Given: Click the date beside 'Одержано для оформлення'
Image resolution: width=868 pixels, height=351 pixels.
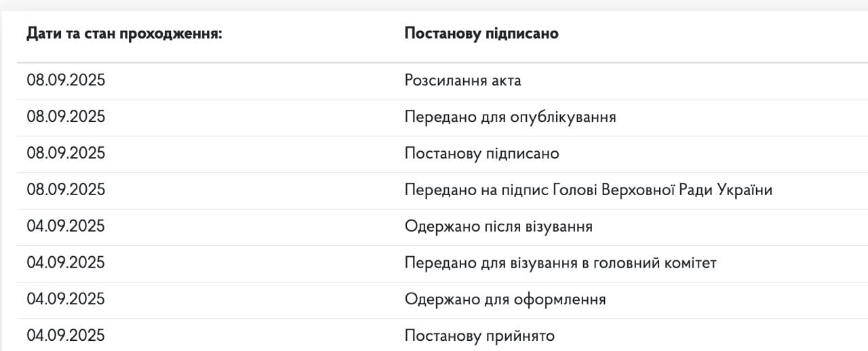Looking at the screenshot, I should [66, 300].
